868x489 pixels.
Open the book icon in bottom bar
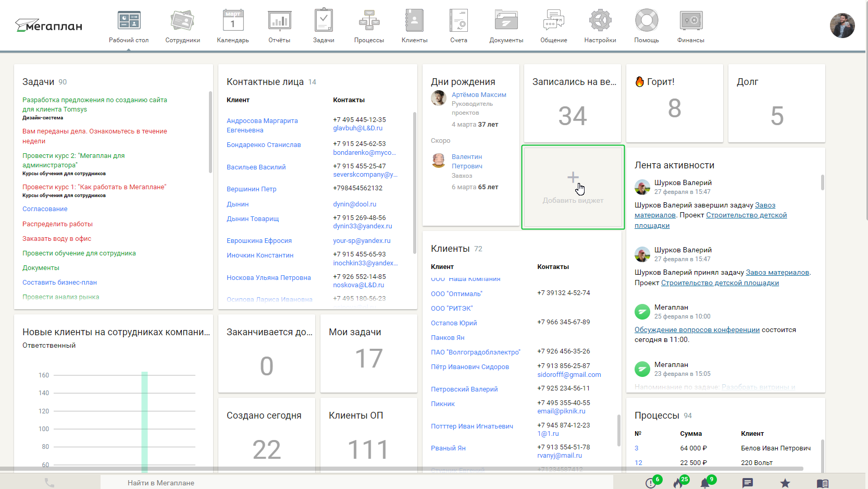(x=823, y=483)
